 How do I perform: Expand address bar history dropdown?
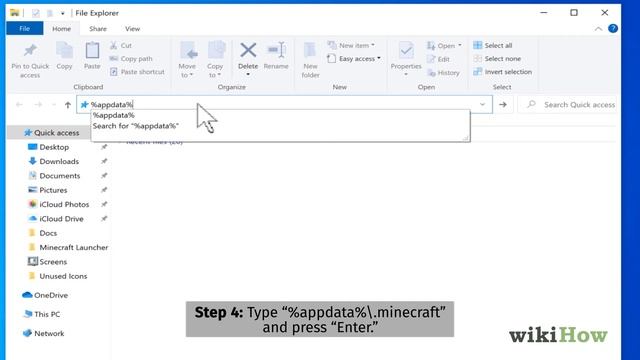pos(482,104)
